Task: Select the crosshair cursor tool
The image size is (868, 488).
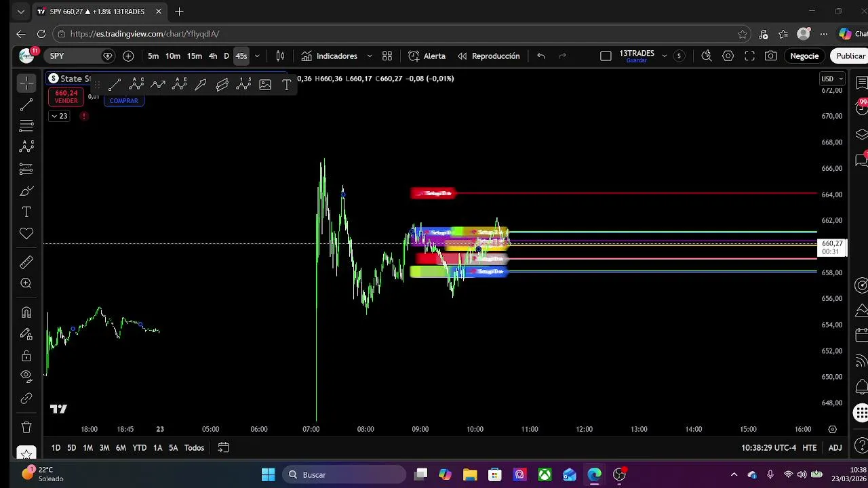Action: 26,83
